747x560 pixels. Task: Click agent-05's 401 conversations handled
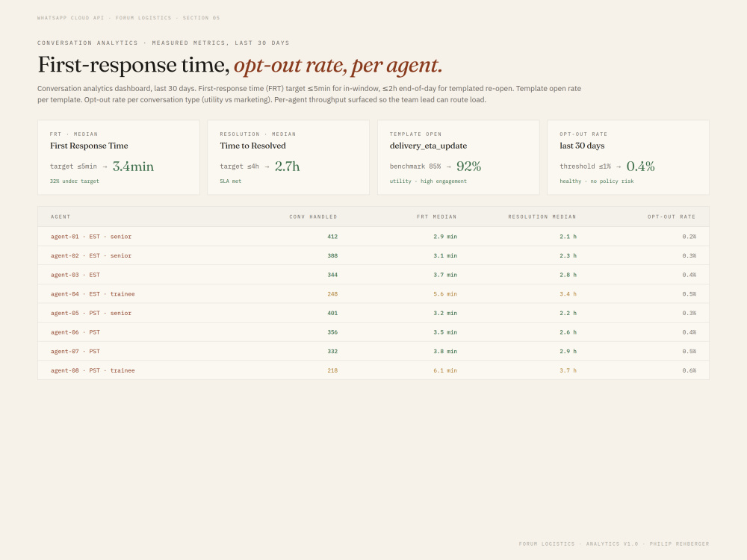point(332,313)
